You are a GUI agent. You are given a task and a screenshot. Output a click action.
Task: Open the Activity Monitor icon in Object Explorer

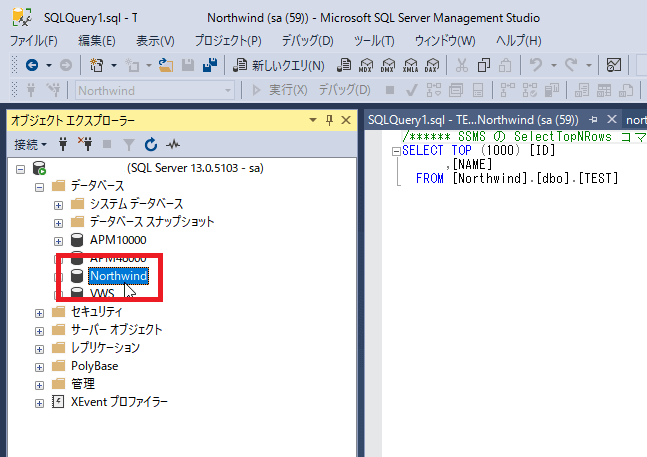coord(172,144)
